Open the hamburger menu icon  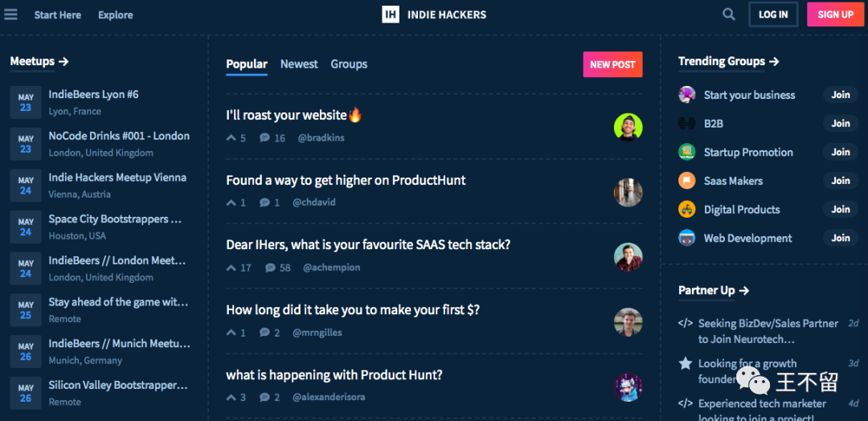point(10,14)
